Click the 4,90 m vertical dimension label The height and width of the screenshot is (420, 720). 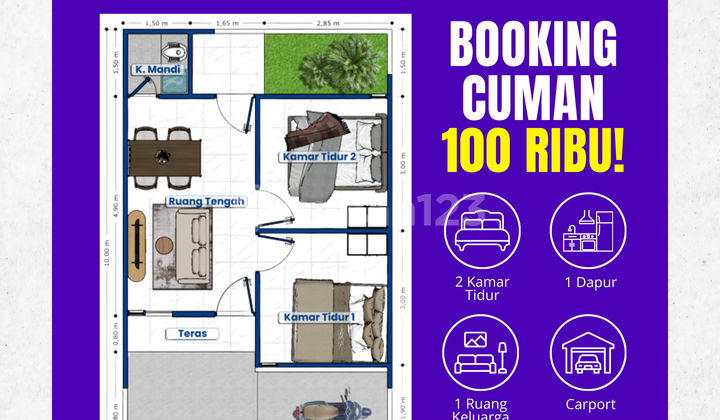point(116,207)
